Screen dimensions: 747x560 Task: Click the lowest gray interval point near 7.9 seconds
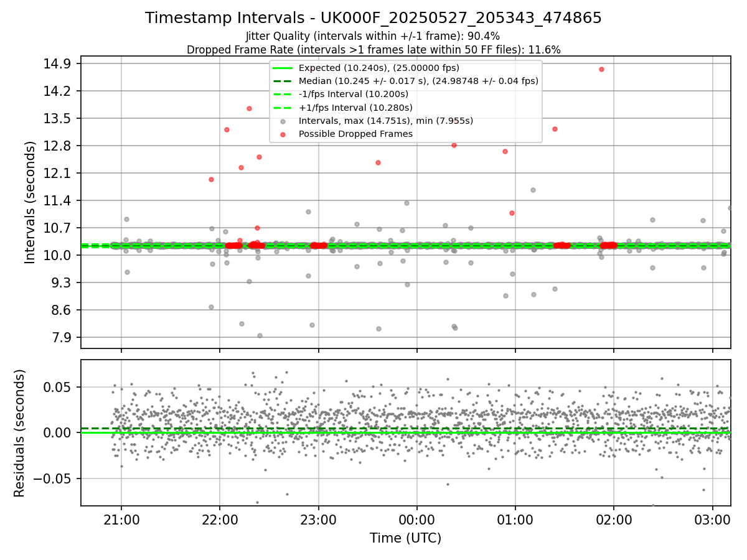(260, 335)
